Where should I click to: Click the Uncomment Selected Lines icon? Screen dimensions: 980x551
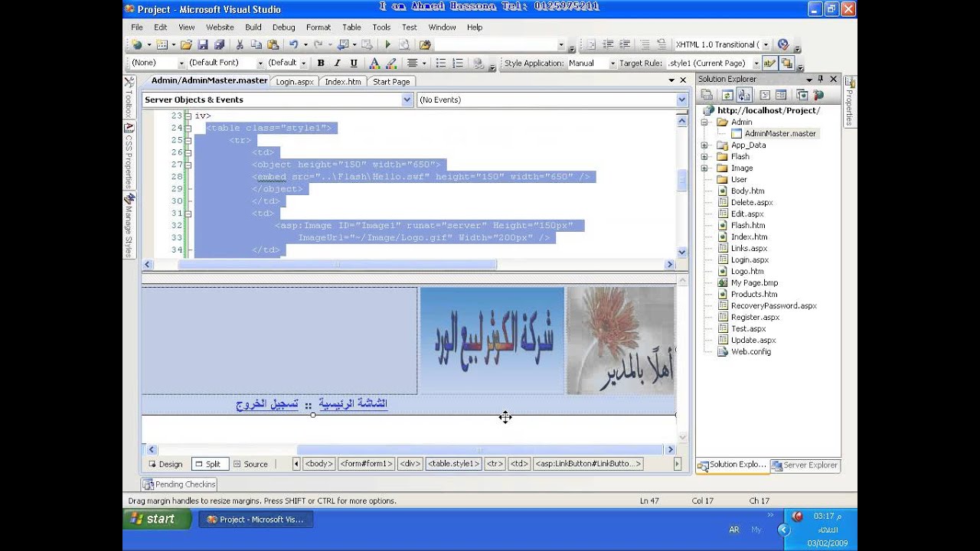661,44
